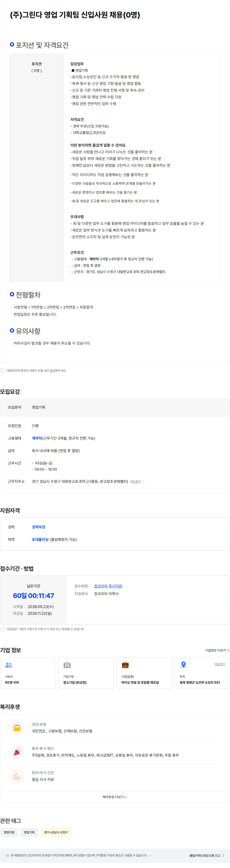Click the 문의 link in the notice
Screen dimensions: 230x868
point(52,371)
